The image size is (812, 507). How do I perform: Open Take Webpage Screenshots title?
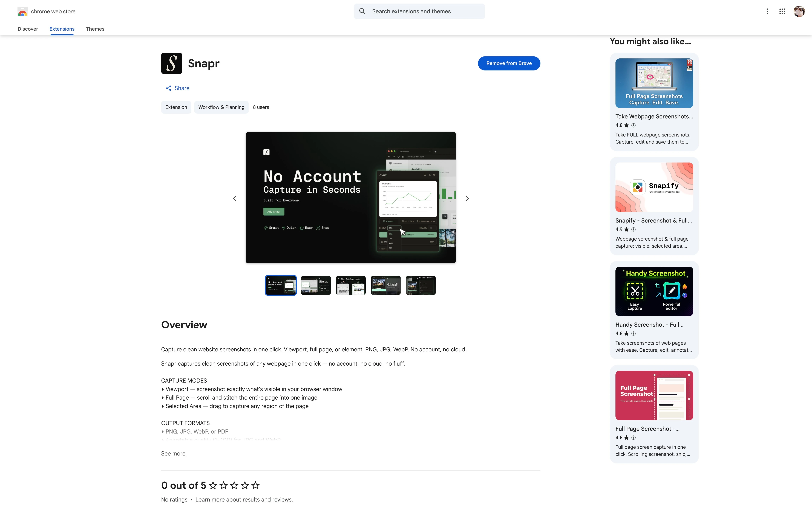[x=654, y=116]
